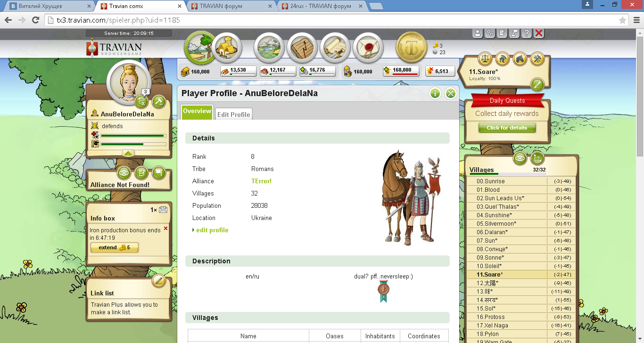This screenshot has width=644, height=343.
Task: Open the TError! alliance link
Action: click(x=261, y=181)
